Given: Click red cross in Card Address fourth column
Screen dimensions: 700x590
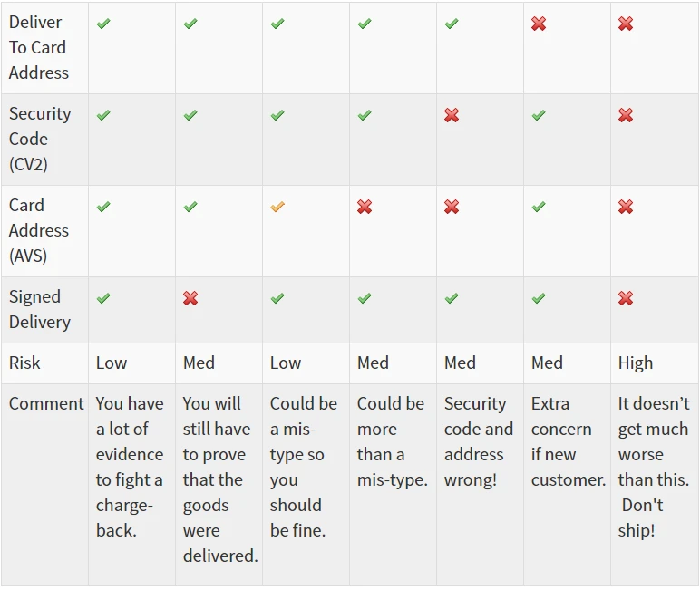Looking at the screenshot, I should click(365, 207).
